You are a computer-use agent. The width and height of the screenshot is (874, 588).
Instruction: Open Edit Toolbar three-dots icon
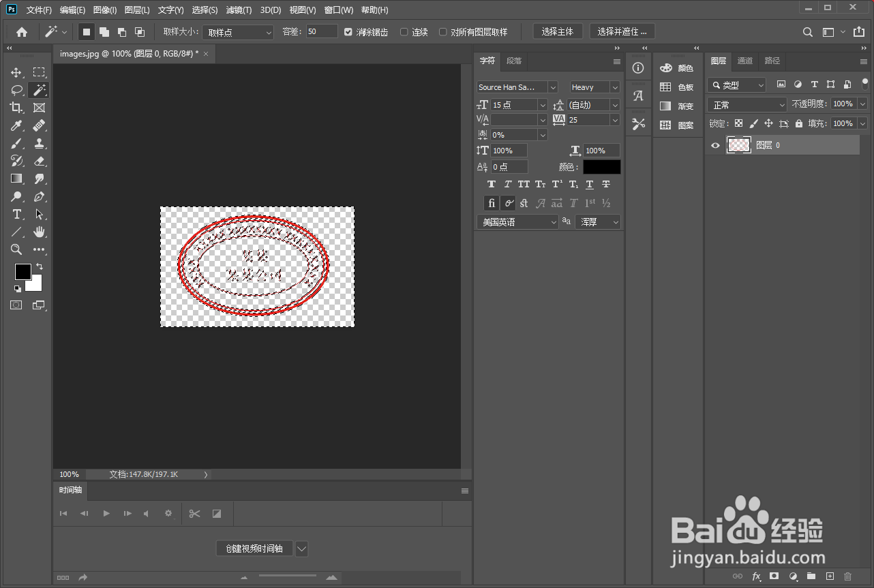40,249
